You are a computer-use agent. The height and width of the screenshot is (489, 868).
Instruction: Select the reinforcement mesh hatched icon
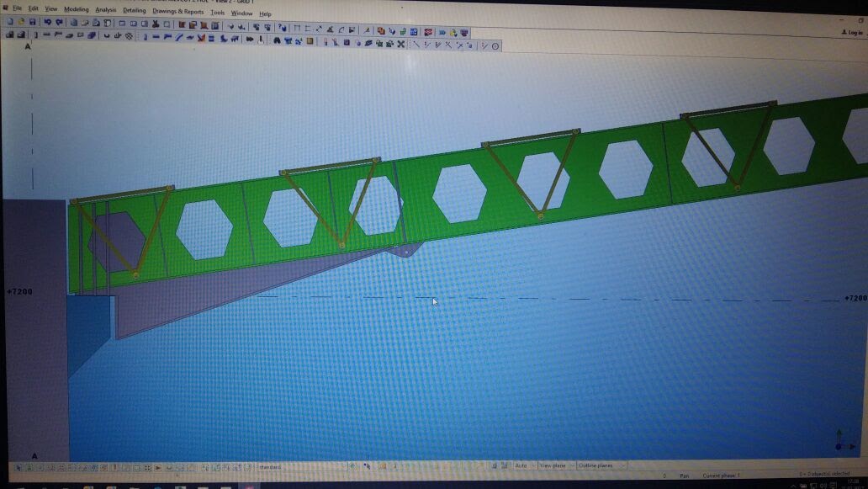pyautogui.click(x=129, y=36)
